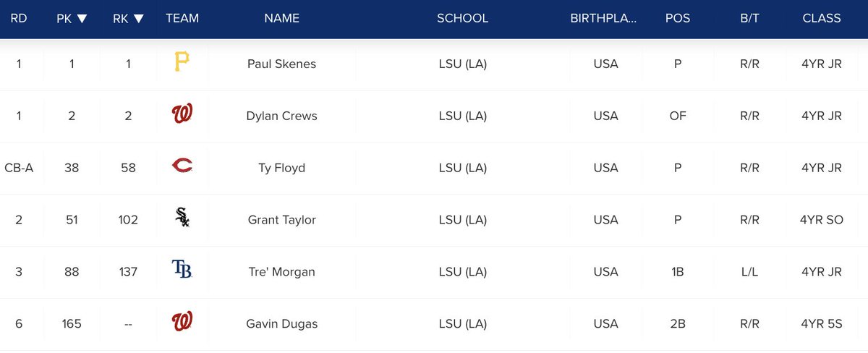This screenshot has width=868, height=353.
Task: Open Paul Skenes player link
Action: click(x=282, y=64)
